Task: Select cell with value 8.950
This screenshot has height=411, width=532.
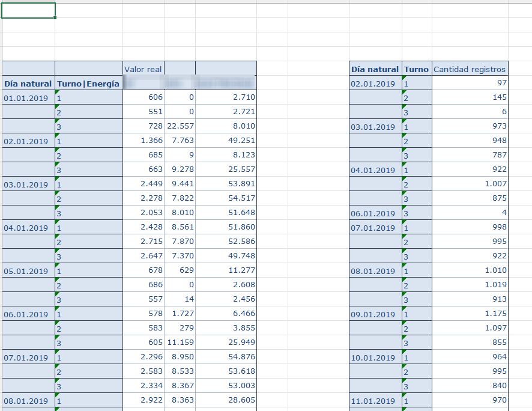Action: (180, 357)
